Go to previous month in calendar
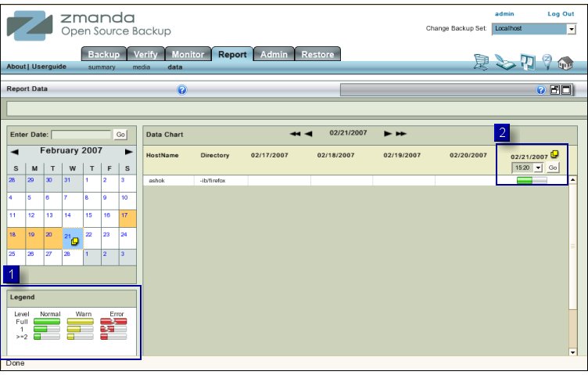The height and width of the screenshot is (375, 588). coord(15,152)
